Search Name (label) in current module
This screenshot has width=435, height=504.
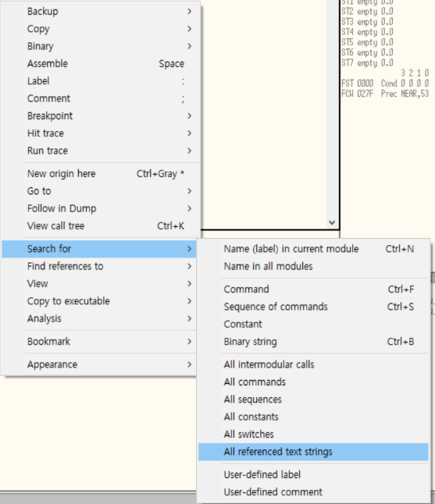click(x=313, y=249)
